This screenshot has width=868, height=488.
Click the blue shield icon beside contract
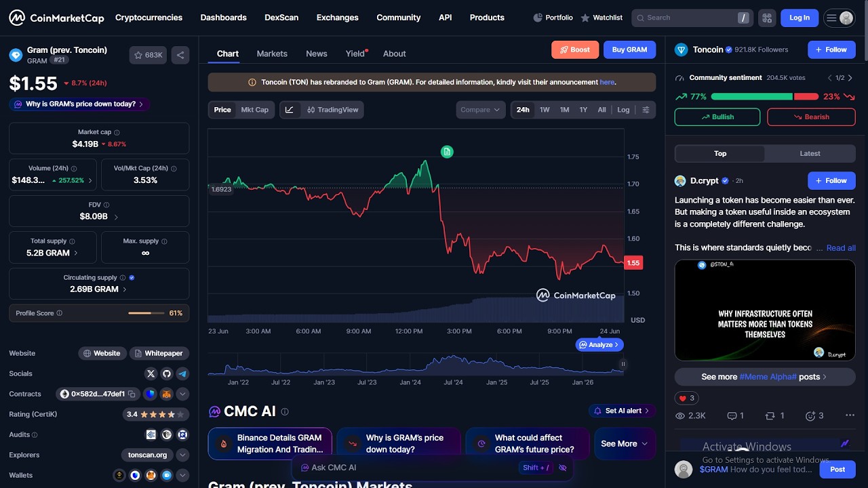[x=151, y=394]
